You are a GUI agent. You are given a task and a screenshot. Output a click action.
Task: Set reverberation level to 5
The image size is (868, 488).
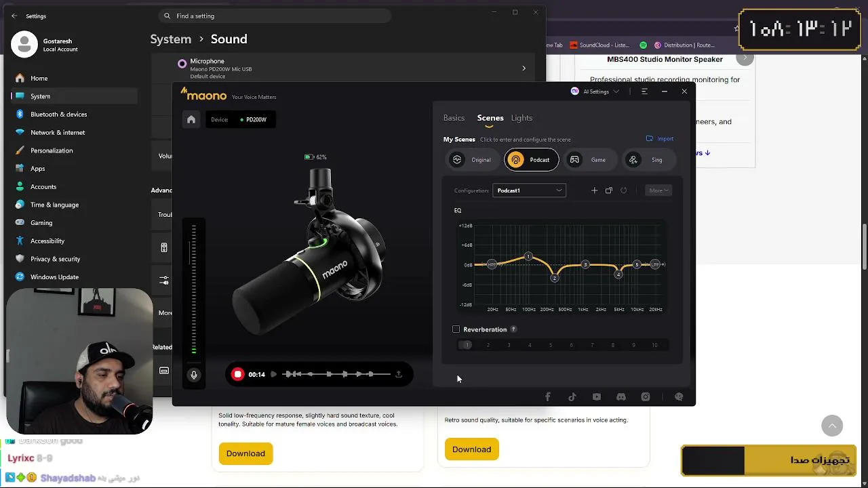551,345
